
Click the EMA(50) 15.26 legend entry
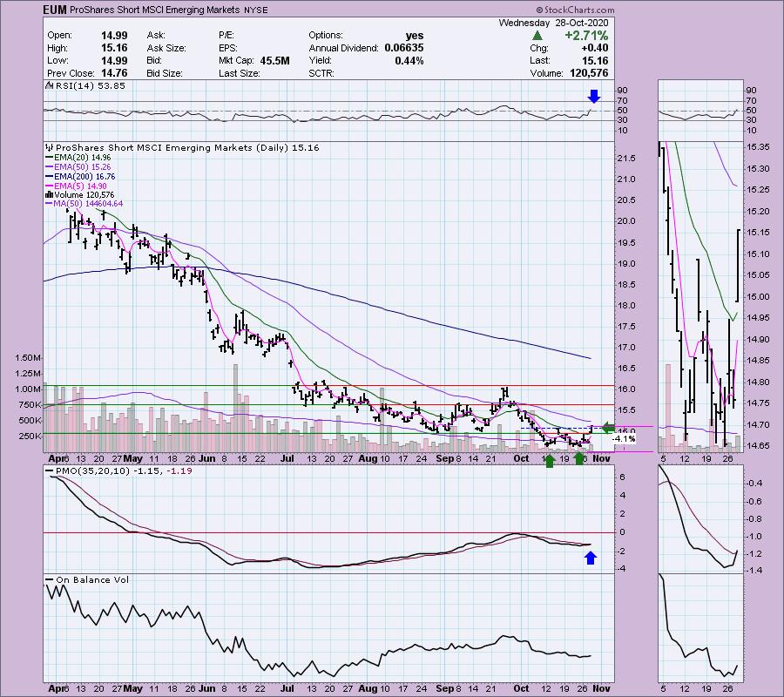(78, 166)
